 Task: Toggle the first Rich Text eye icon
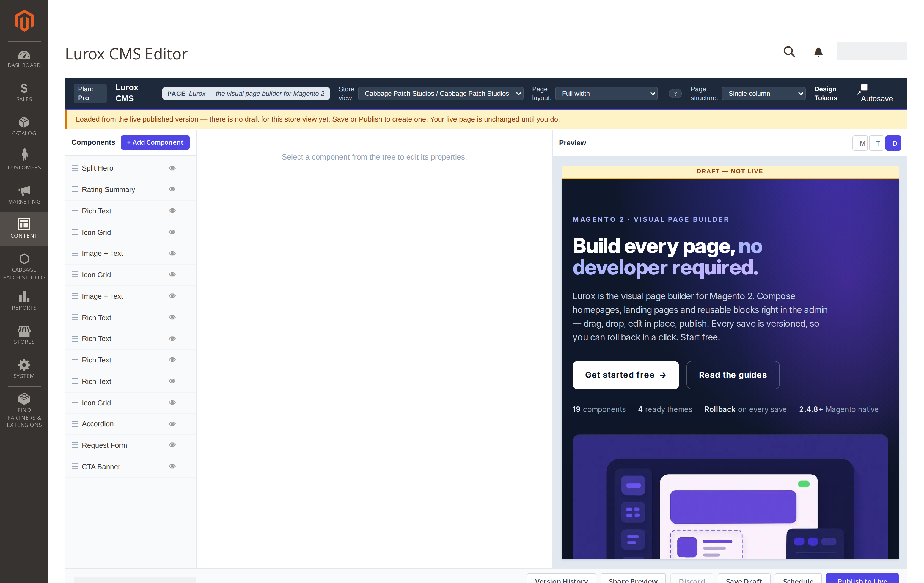click(x=172, y=211)
